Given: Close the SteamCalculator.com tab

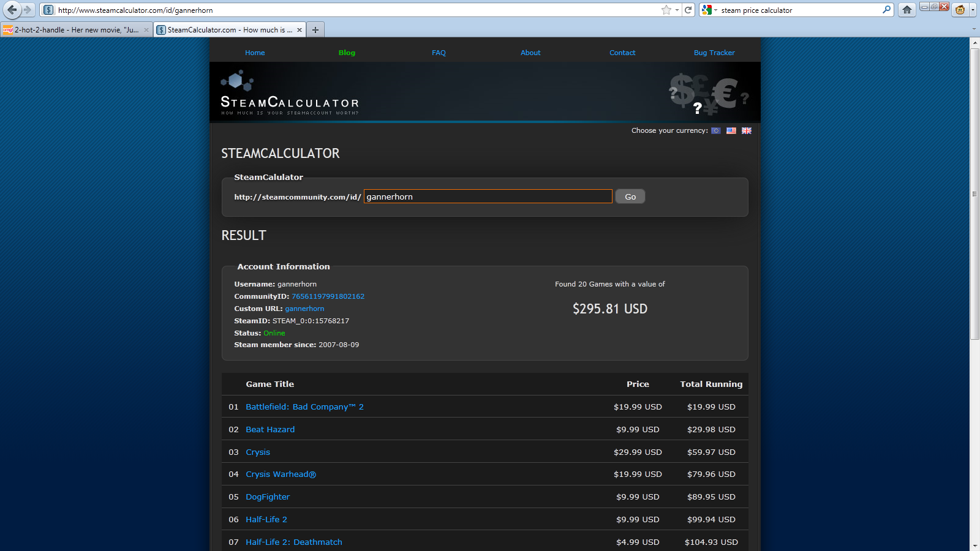Looking at the screenshot, I should click(300, 30).
